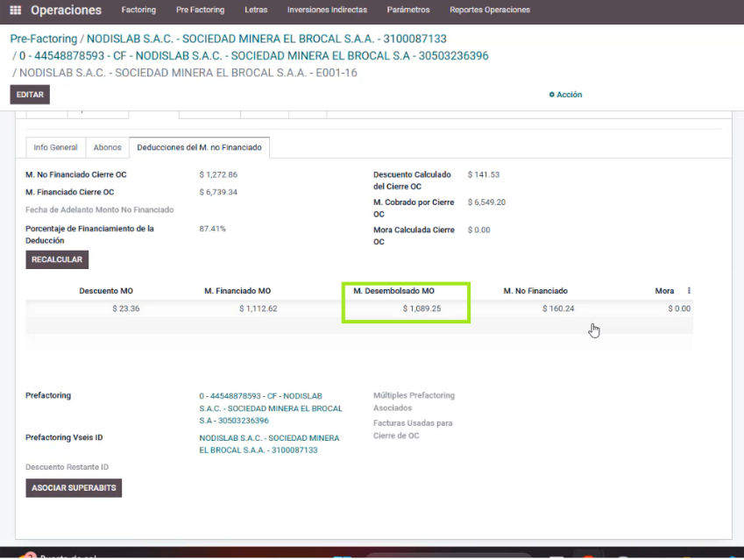744x560 pixels.
Task: Open the Factoring menu
Action: [139, 11]
